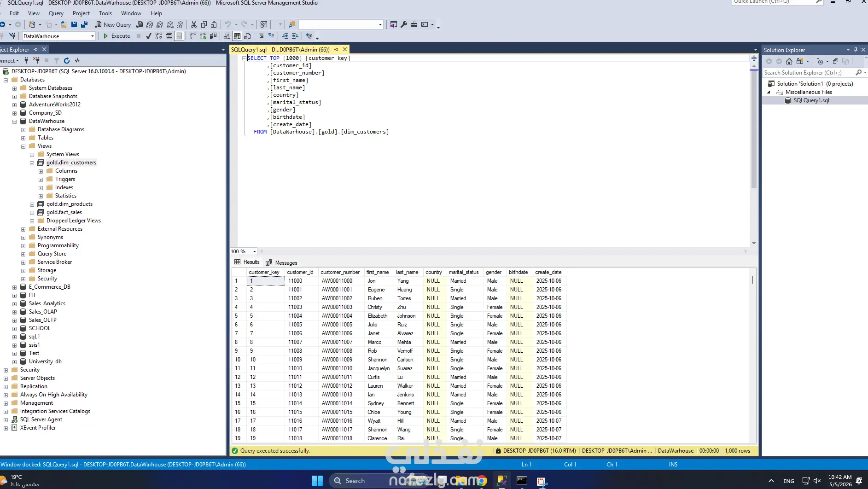Toggle auto-hide pin on Solution Explorer

856,50
